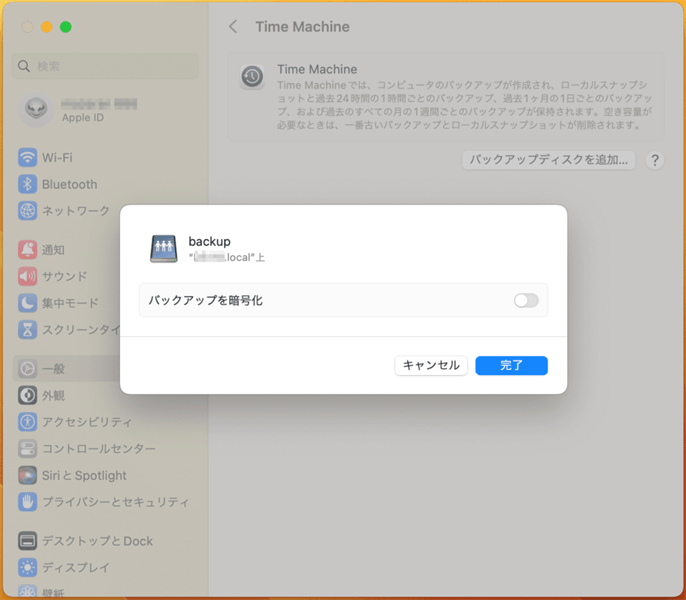Image resolution: width=686 pixels, height=600 pixels.
Task: Click the 完了 button
Action: [x=511, y=366]
